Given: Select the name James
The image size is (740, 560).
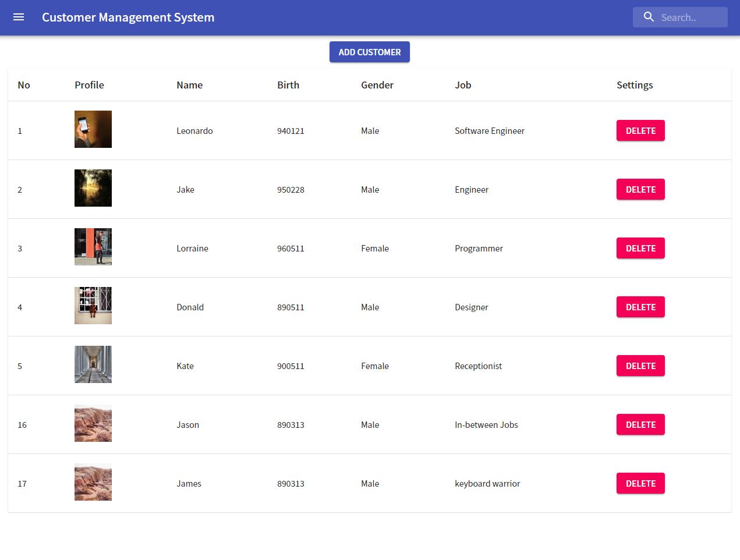Looking at the screenshot, I should pyautogui.click(x=189, y=484).
